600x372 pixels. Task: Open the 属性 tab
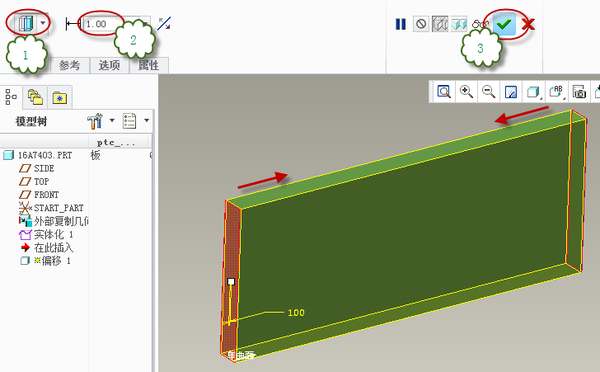(x=149, y=65)
